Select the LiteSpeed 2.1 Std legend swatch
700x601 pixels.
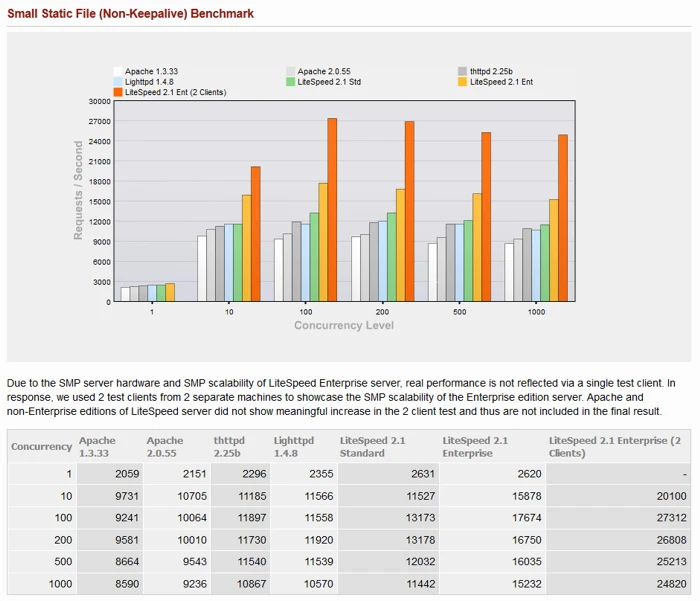click(291, 82)
